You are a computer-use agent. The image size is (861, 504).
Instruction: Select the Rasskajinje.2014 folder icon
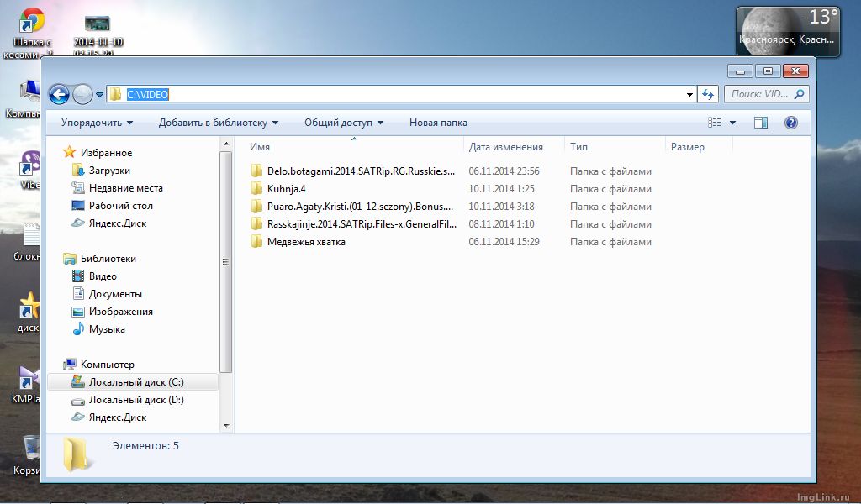coord(256,223)
